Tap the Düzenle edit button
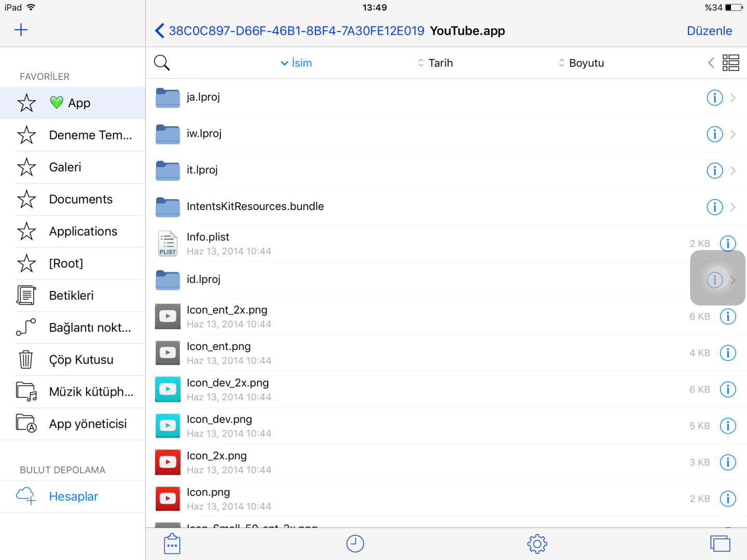This screenshot has width=747, height=560. (709, 31)
